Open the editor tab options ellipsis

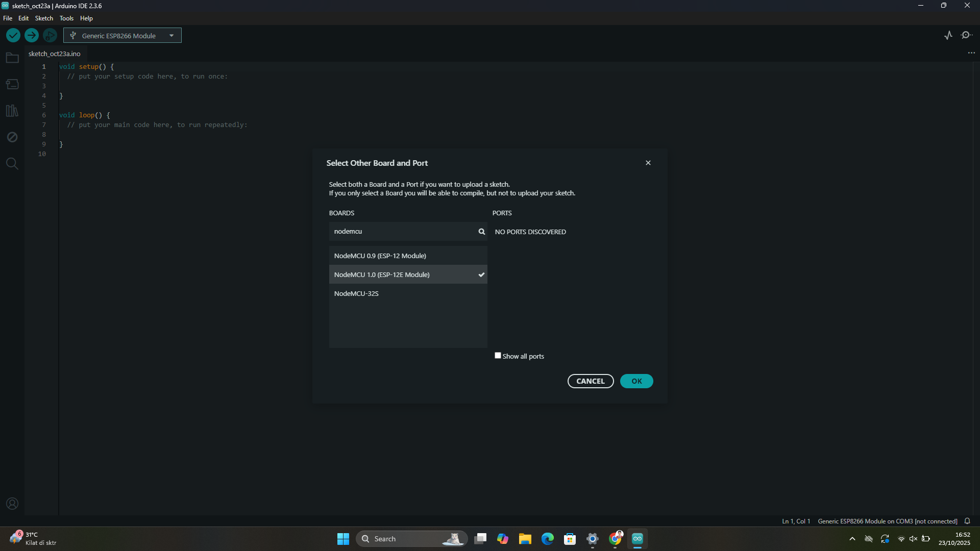[x=971, y=53]
